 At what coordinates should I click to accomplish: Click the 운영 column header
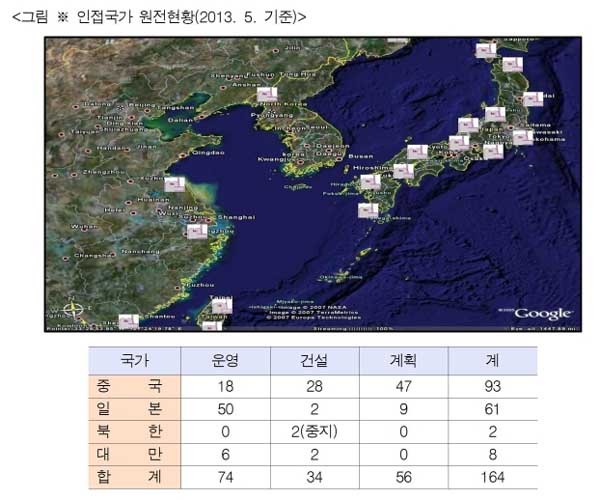(x=225, y=360)
